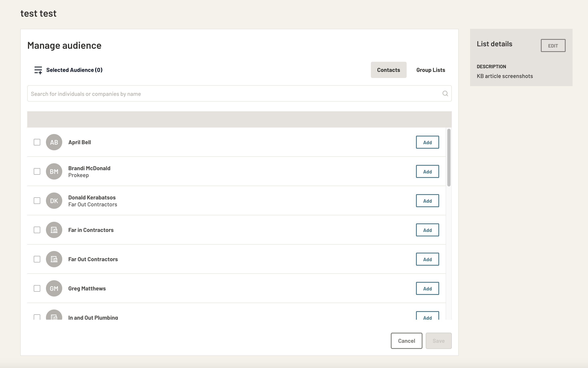
Task: Click the Manage audience heading
Action: (64, 45)
